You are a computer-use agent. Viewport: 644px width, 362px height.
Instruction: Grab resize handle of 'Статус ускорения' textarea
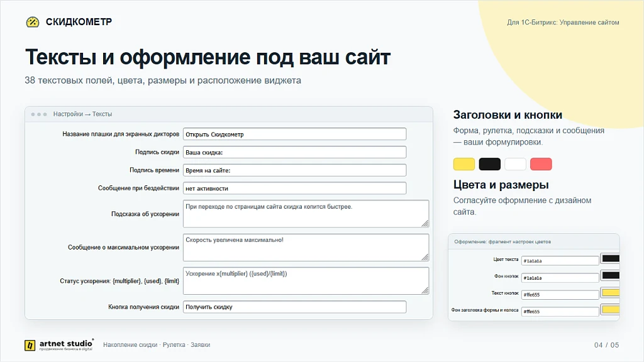coord(425,290)
